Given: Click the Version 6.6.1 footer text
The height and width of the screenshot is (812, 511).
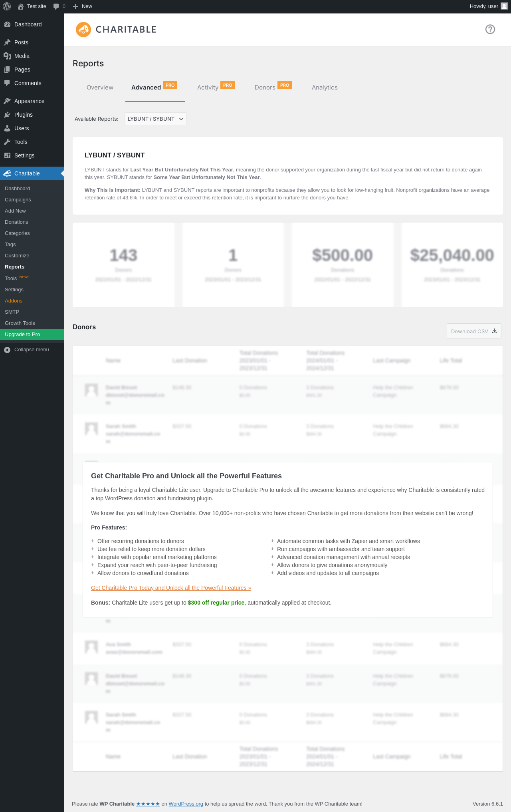Looking at the screenshot, I should (487, 804).
